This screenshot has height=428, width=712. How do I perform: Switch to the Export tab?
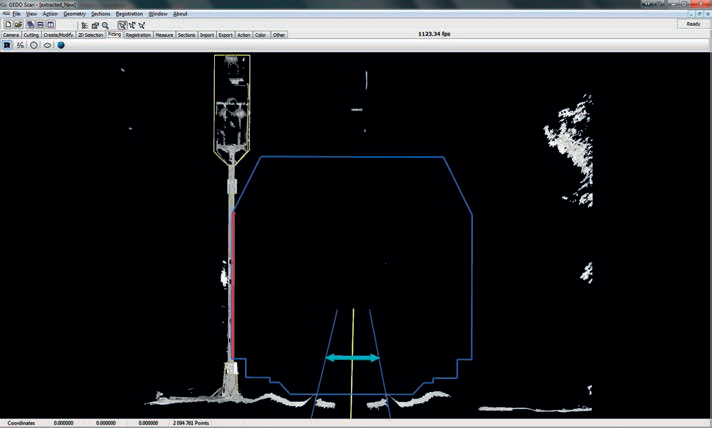point(225,35)
